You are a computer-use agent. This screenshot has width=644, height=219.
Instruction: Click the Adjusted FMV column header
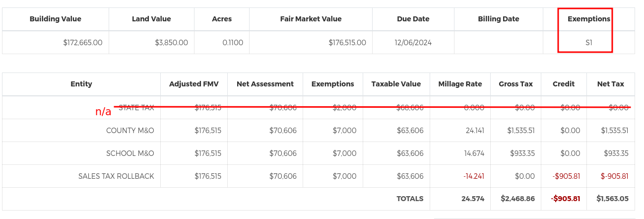(x=194, y=84)
